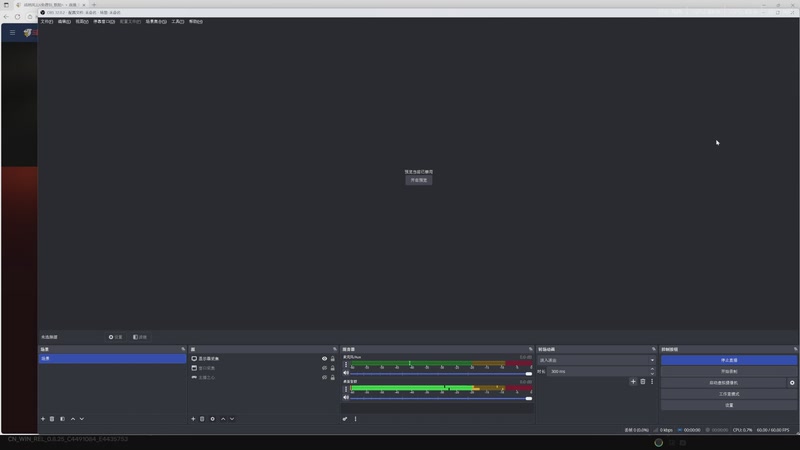
Task: Open the Docks menu
Action: click(104, 22)
